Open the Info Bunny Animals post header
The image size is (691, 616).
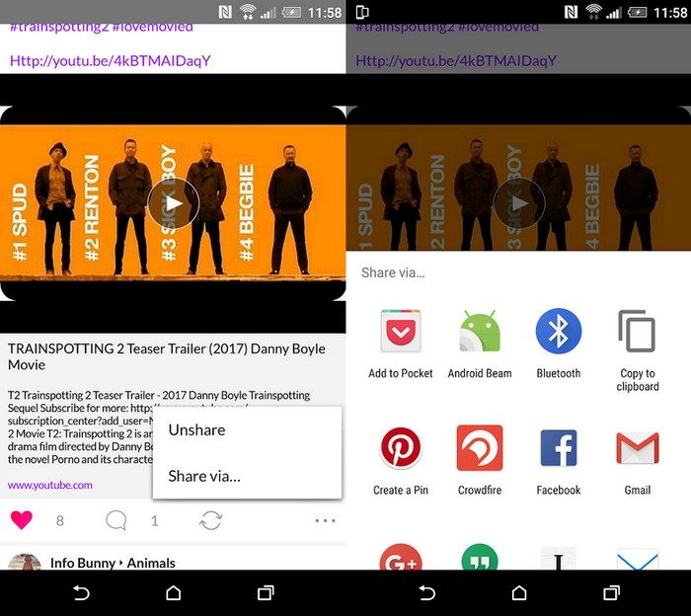113,563
